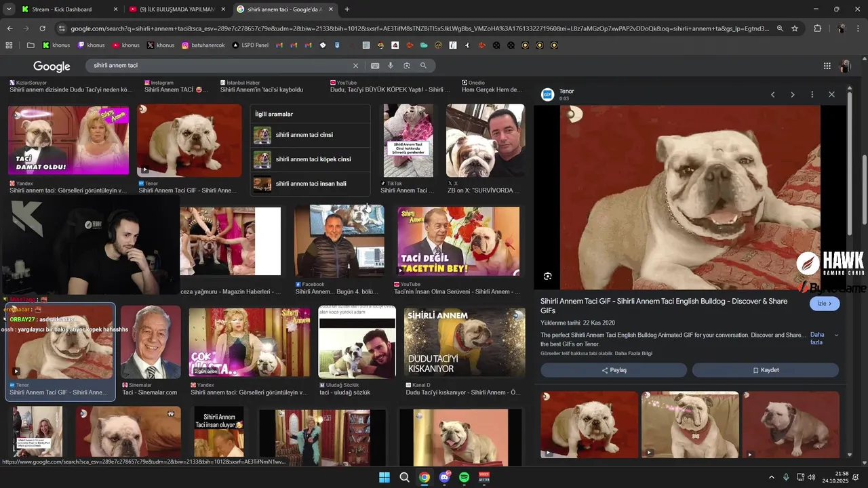Open Chrome zoom magnifier in address bar

pos(780,28)
